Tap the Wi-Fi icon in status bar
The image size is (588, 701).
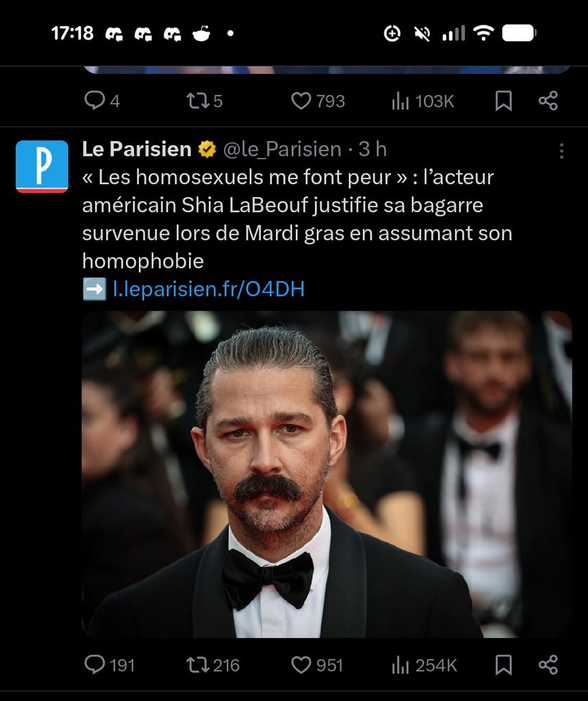tap(484, 33)
